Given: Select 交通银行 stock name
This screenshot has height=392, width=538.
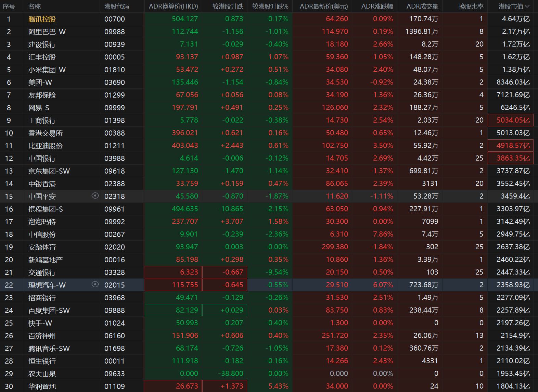Looking at the screenshot, I should (42, 273).
